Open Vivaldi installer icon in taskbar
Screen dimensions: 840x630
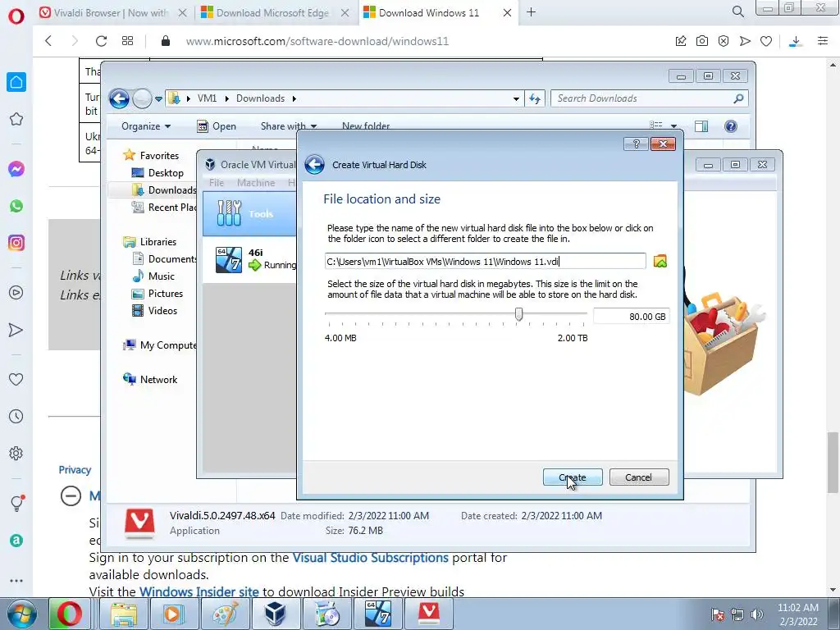click(x=429, y=614)
